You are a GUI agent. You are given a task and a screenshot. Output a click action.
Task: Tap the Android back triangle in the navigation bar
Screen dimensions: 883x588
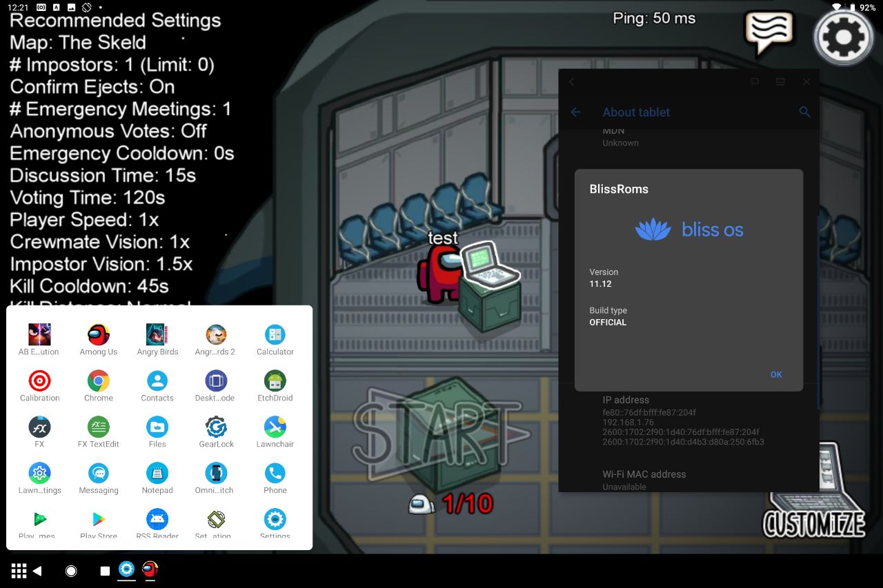click(37, 571)
